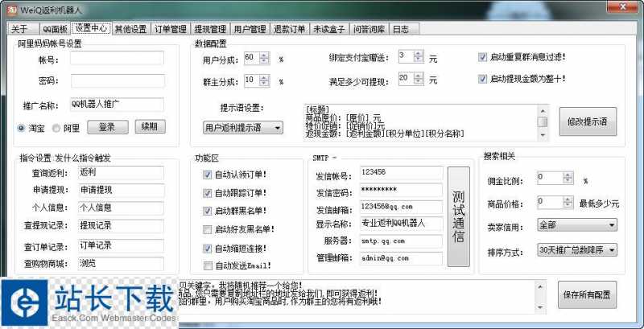Open the 排序方式 dropdown

point(577,250)
